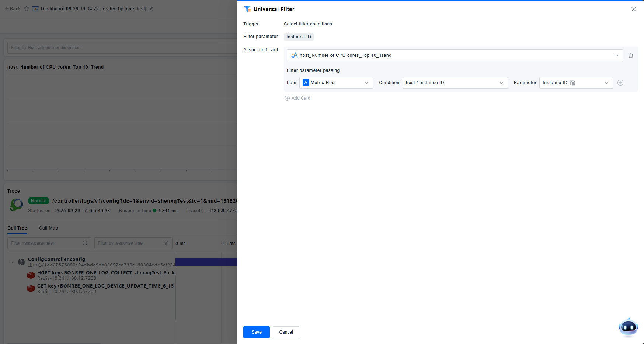Click the edit pencil icon beside dashboard title
The image size is (644, 344).
coord(151,9)
